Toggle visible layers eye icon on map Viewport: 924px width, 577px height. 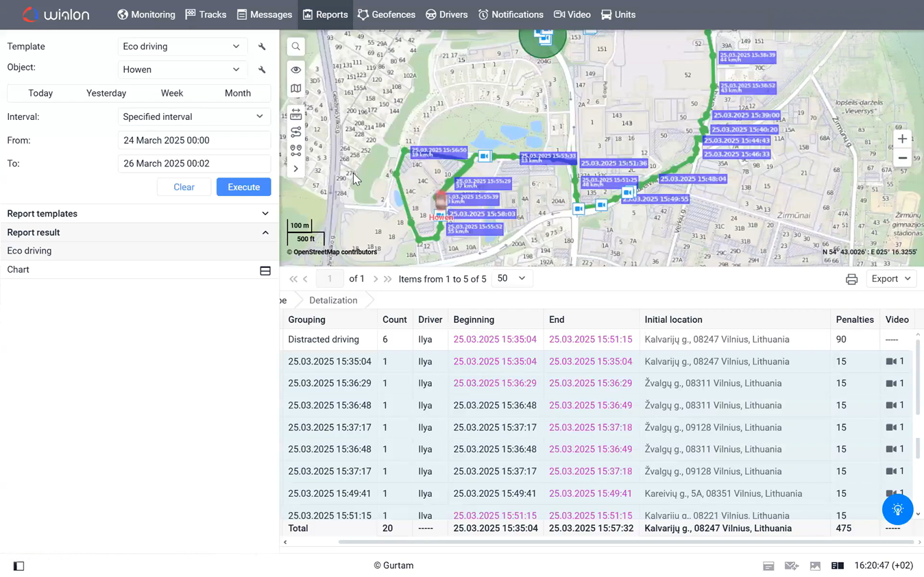[x=295, y=70]
